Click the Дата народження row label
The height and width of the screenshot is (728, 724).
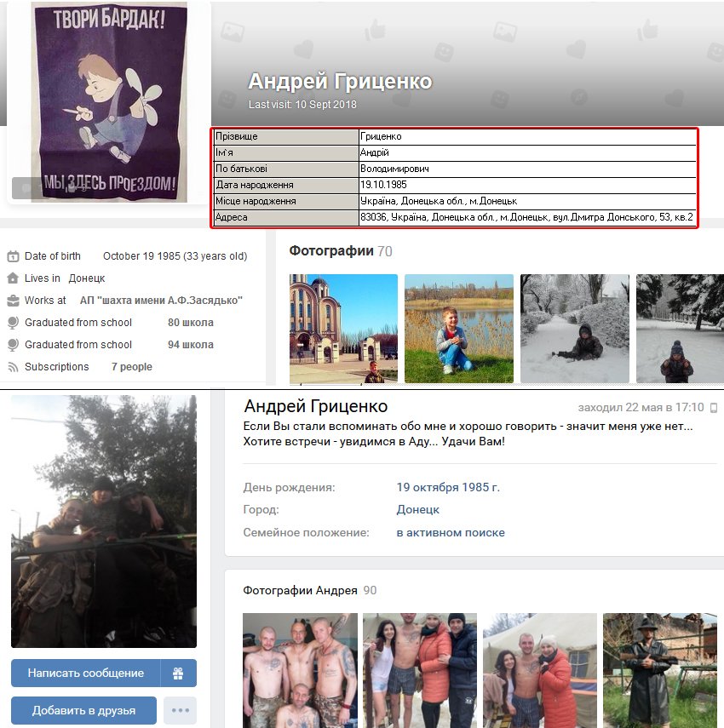click(x=285, y=185)
